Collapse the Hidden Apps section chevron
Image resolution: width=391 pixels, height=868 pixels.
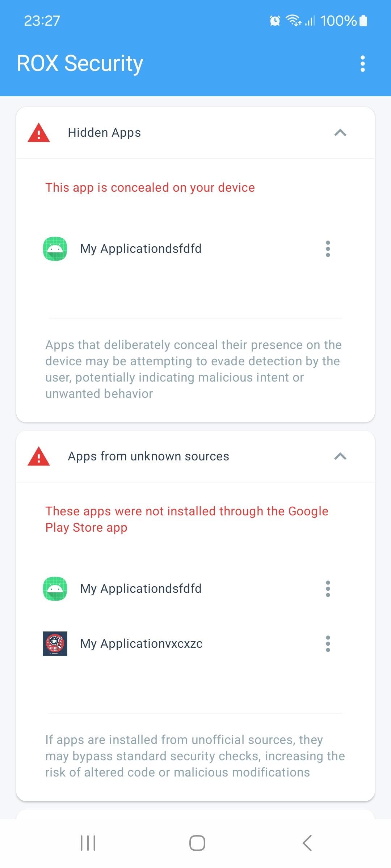coord(340,133)
